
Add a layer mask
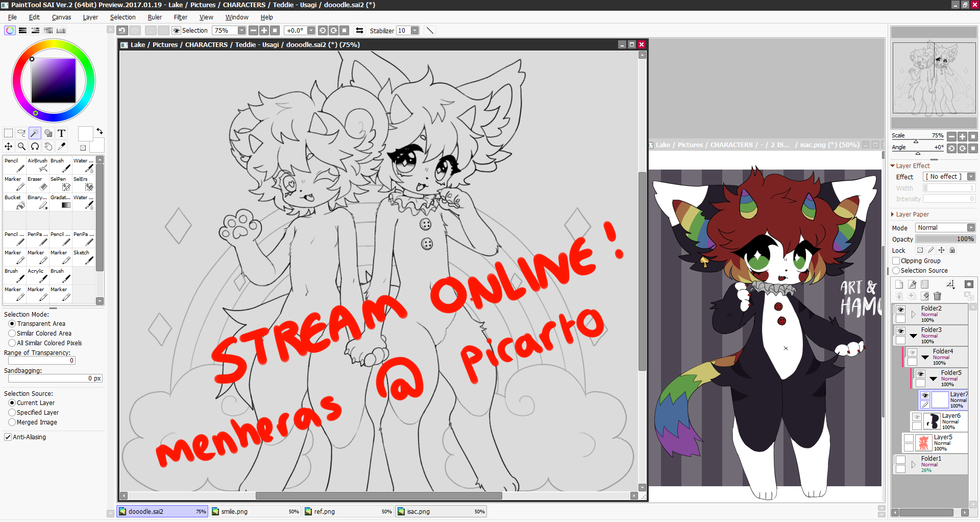click(x=969, y=284)
